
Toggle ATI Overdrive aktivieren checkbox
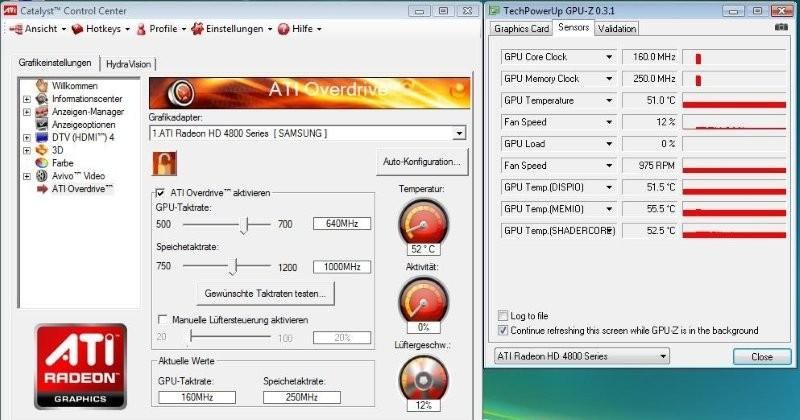[x=161, y=192]
